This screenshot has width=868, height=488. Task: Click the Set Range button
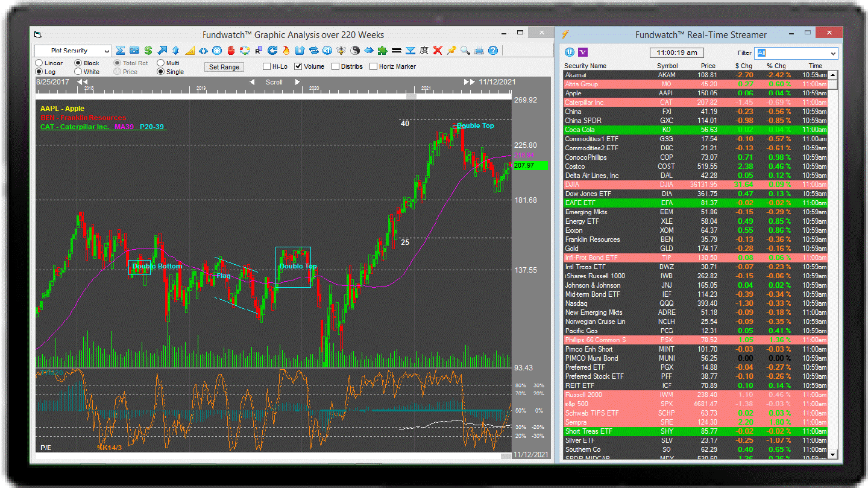pos(224,67)
